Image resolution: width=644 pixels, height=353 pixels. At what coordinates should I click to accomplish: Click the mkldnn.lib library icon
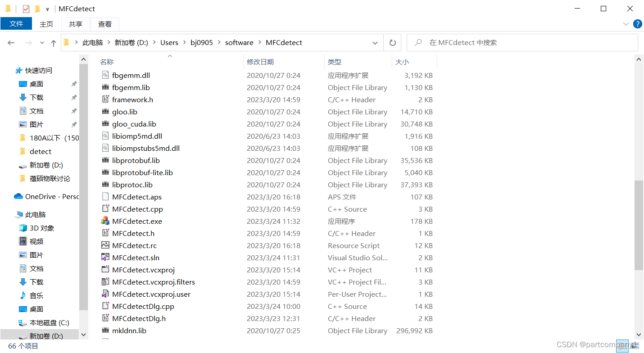105,330
